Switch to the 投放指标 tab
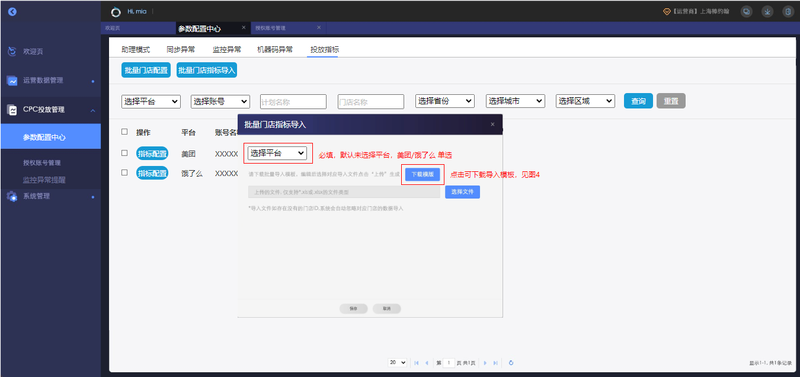This screenshot has height=377, width=800. pyautogui.click(x=324, y=49)
